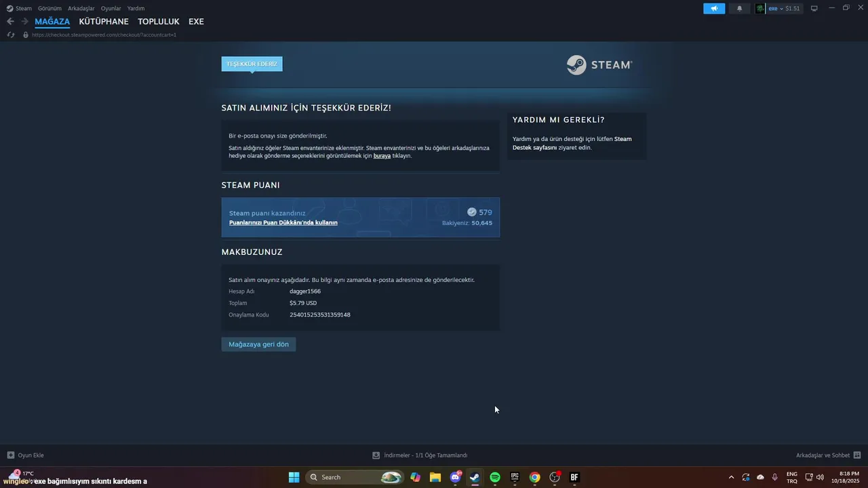Image resolution: width=868 pixels, height=488 pixels.
Task: Click the friends chat icon
Action: point(857,455)
